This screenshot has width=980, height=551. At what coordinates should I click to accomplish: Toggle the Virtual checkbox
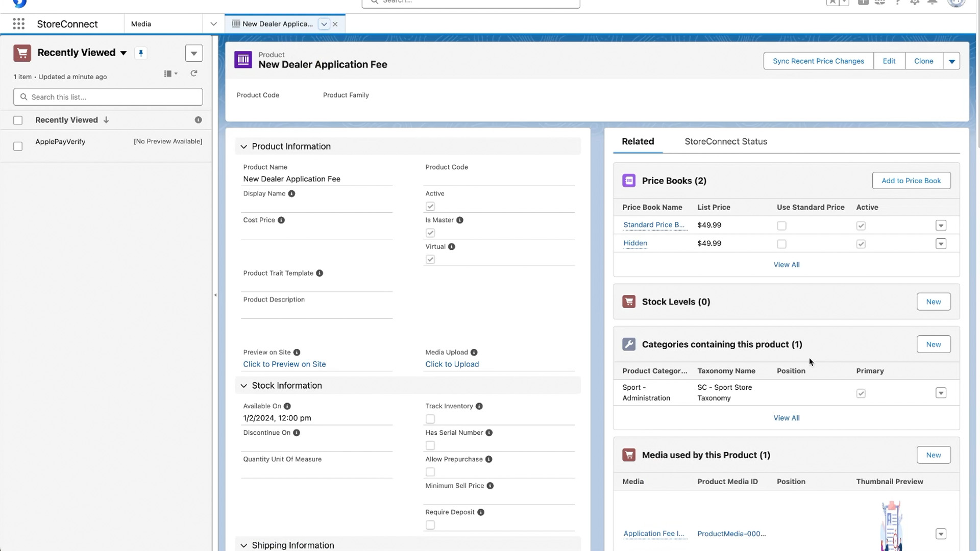(x=430, y=260)
